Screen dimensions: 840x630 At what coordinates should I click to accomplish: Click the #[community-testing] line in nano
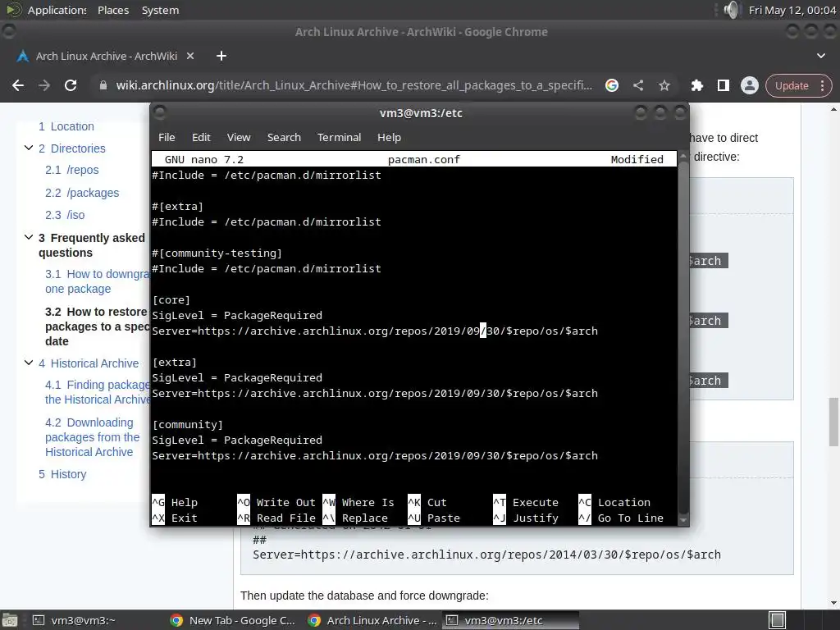(x=217, y=253)
